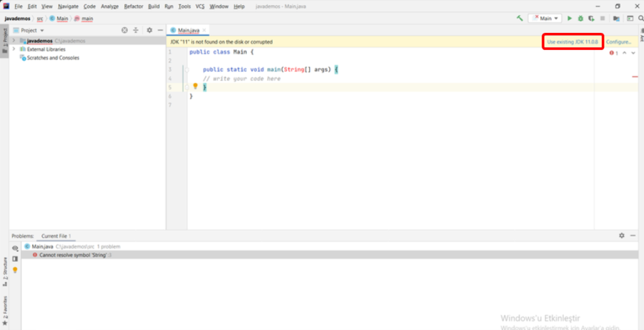
Task: Click the String token in main signature
Action: click(x=293, y=69)
